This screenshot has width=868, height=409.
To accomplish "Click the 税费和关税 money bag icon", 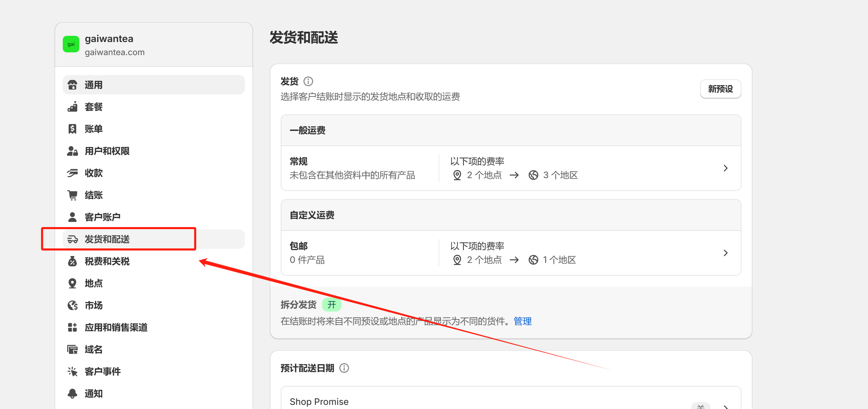I will click(x=72, y=261).
